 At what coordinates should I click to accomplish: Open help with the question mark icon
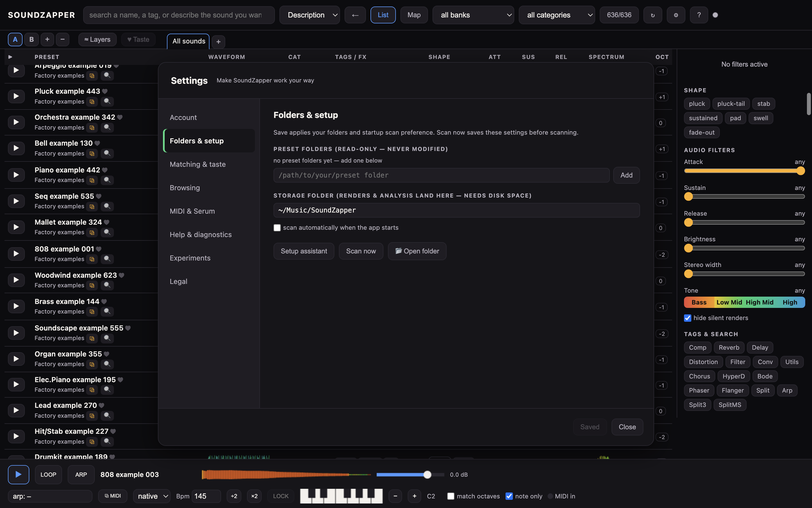tap(699, 15)
